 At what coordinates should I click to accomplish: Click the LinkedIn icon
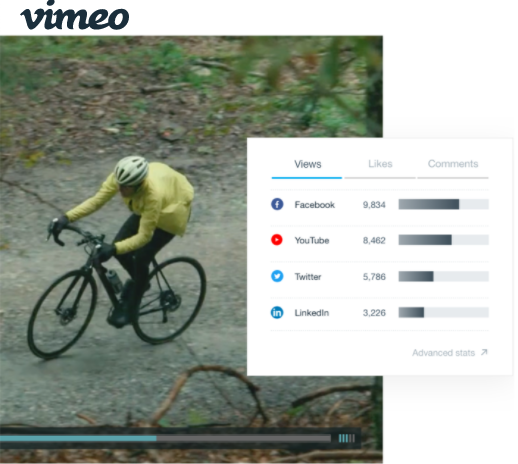tap(277, 312)
